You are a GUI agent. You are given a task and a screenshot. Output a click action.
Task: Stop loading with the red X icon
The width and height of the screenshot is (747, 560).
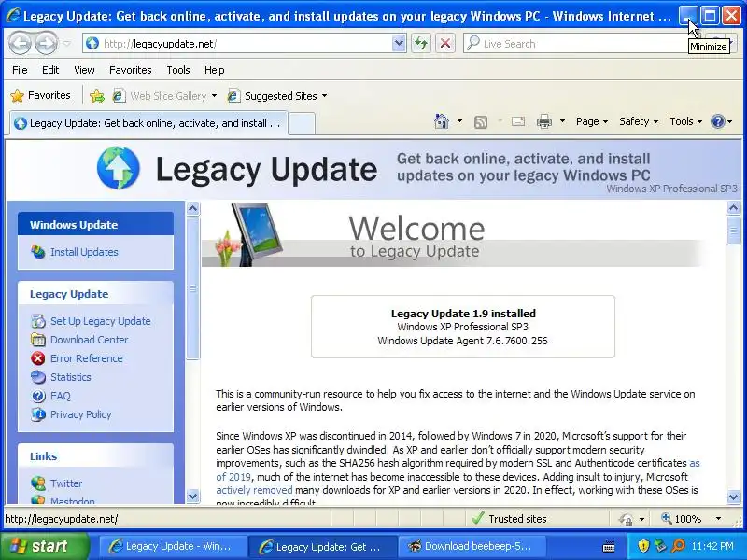click(445, 43)
